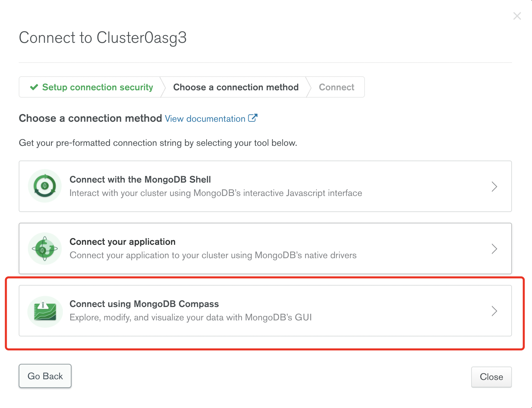Open the View documentation link

205,119
